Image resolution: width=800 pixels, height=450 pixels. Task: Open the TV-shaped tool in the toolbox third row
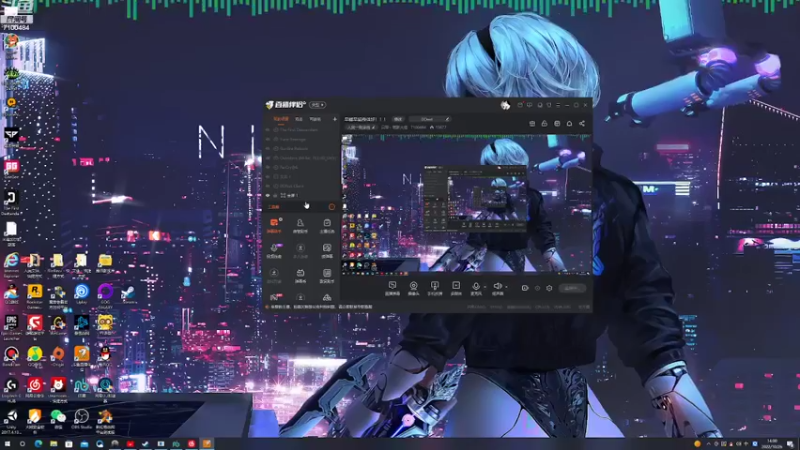[301, 276]
